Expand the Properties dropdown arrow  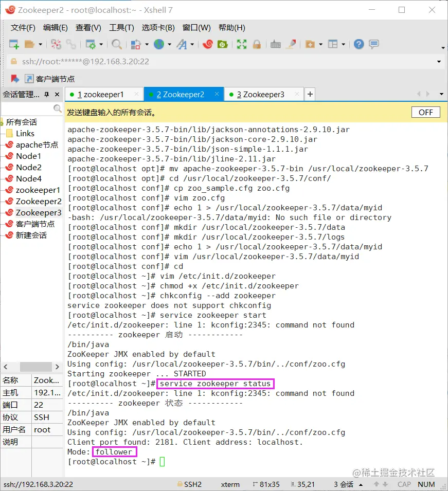pyautogui.click(x=101, y=44)
